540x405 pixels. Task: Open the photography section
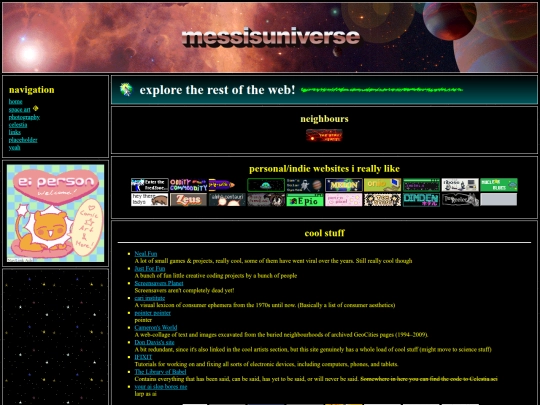coord(24,117)
